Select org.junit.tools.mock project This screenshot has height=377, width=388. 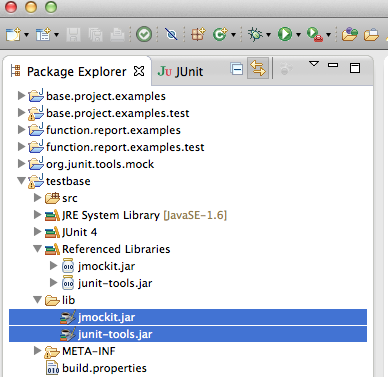[x=100, y=164]
